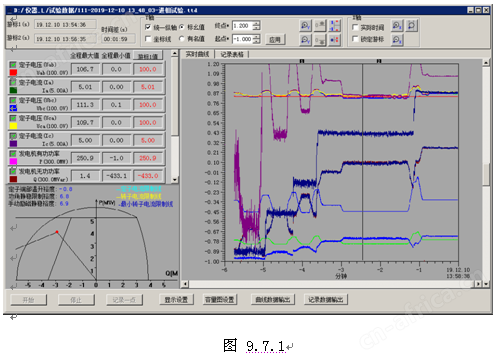This screenshot has height=360, width=497.
Task: Click the channel list scroll down arrow
Action: (x=175, y=180)
